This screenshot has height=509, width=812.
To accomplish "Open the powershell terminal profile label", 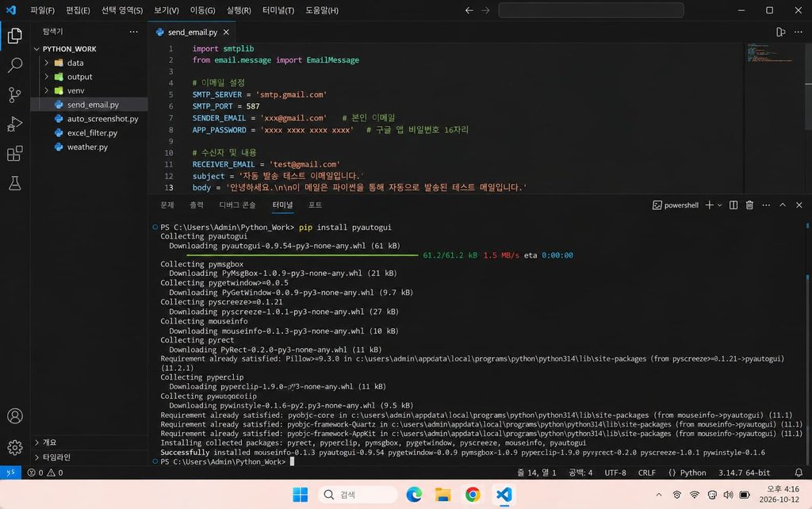I will [x=676, y=205].
